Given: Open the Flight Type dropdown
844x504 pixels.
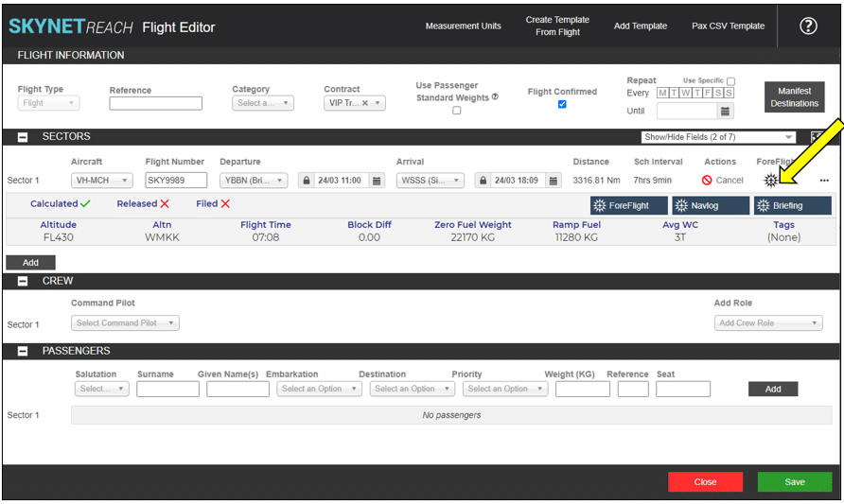Looking at the screenshot, I should [x=48, y=103].
